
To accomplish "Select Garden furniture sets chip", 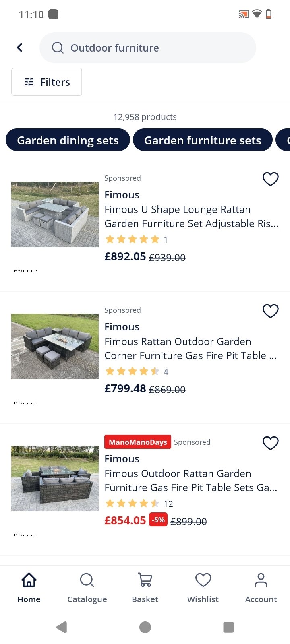I will pos(203,140).
